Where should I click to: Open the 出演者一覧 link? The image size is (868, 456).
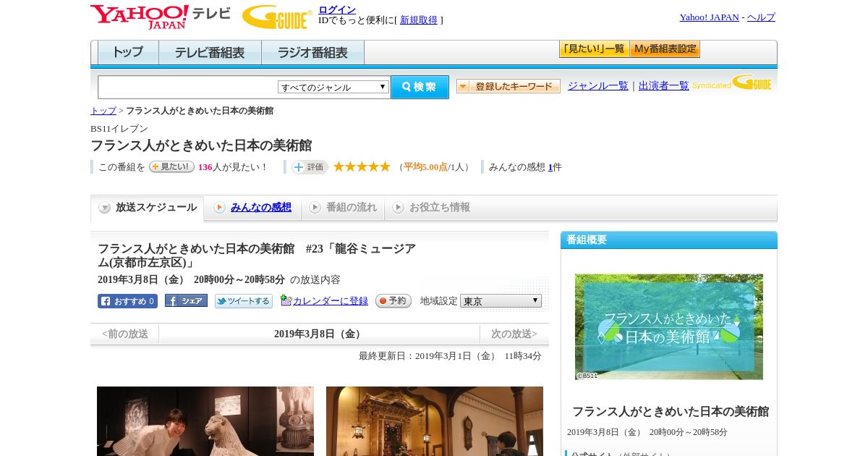tap(664, 86)
